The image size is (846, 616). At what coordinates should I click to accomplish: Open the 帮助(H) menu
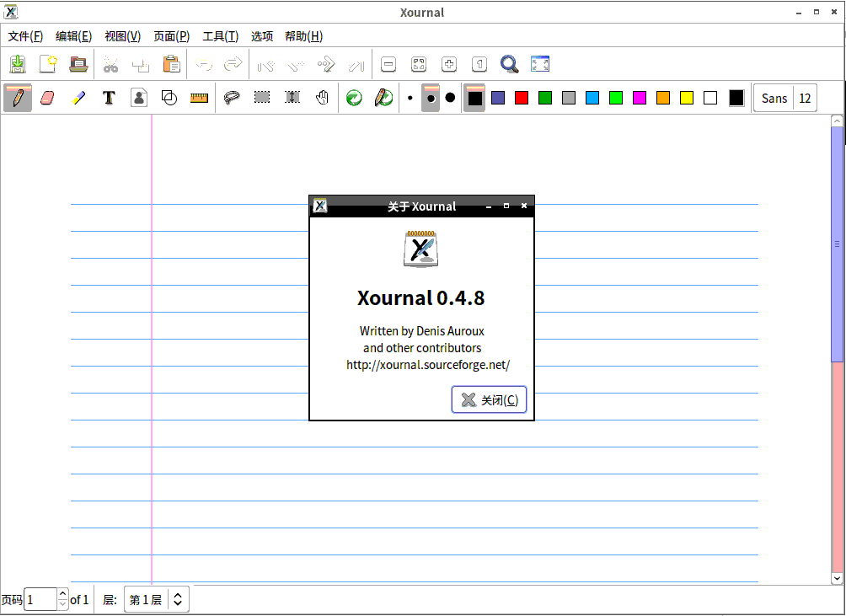[x=303, y=36]
